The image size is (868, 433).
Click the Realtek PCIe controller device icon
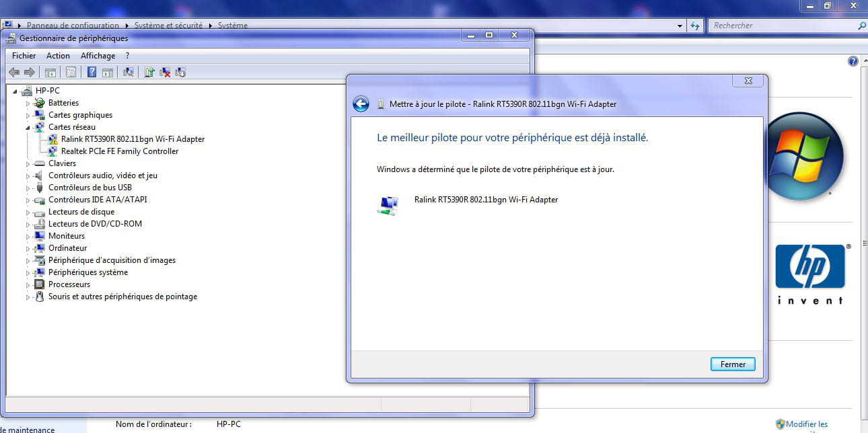(52, 151)
